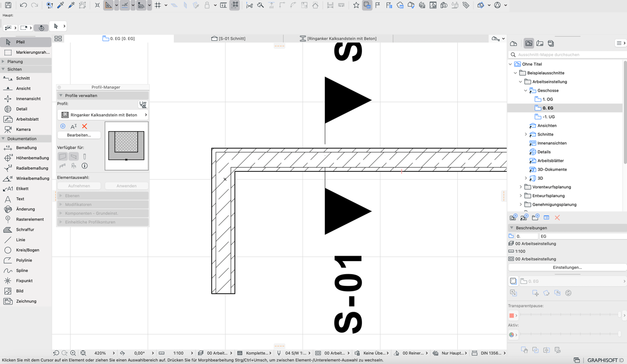Expand the Schnitte tree node

click(526, 134)
